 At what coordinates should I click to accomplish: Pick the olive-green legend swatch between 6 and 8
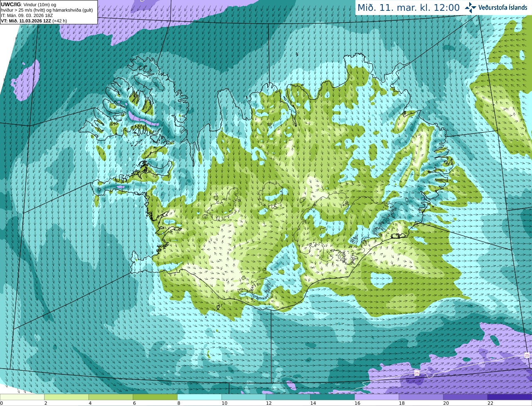(155, 397)
